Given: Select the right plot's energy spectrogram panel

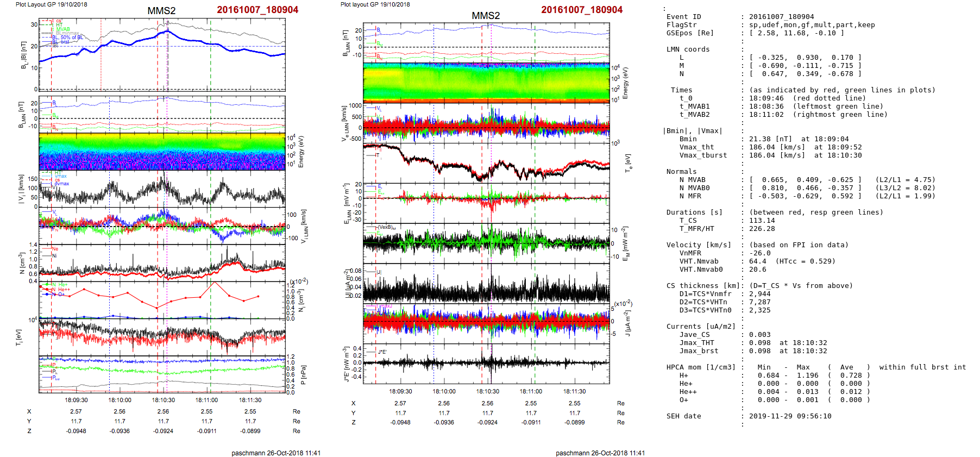Looking at the screenshot, I should (x=486, y=83).
